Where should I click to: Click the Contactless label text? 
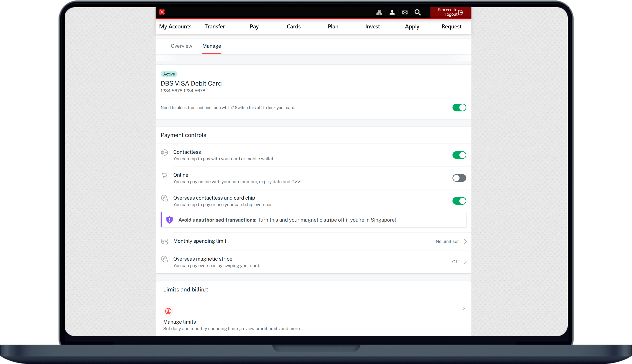pyautogui.click(x=187, y=152)
